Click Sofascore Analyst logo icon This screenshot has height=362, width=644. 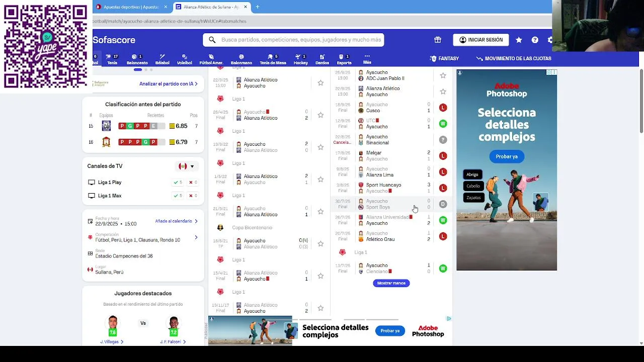(101, 83)
